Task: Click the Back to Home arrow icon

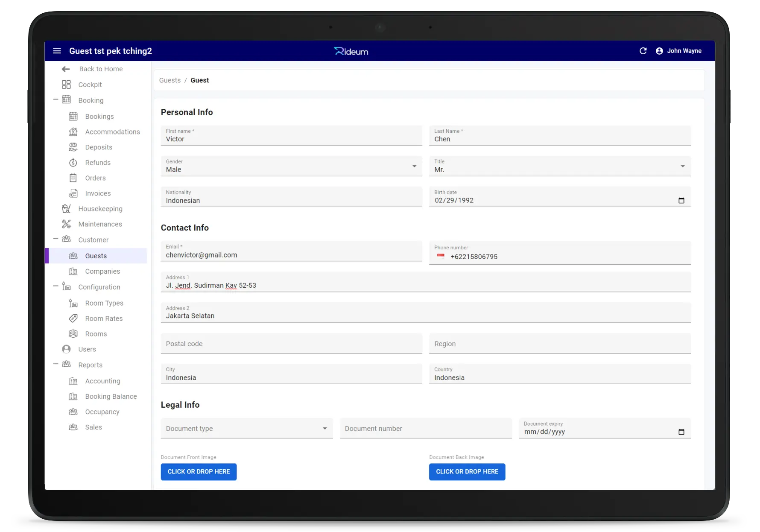Action: [66, 69]
